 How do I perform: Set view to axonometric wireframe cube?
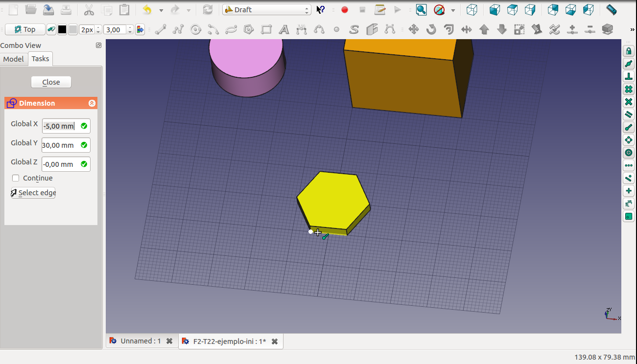tap(472, 10)
